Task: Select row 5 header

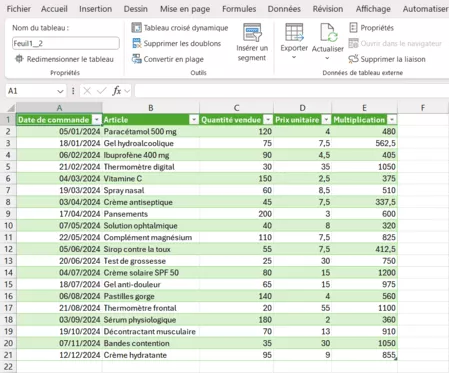Action: pos(8,167)
